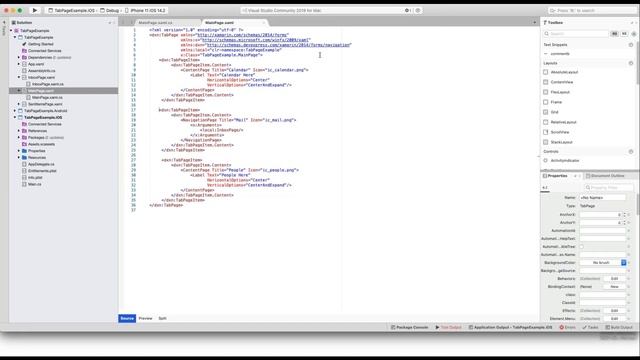Switch to MainPage.xaml.cs editor tab
This screenshot has width=640, height=360.
click(x=156, y=23)
